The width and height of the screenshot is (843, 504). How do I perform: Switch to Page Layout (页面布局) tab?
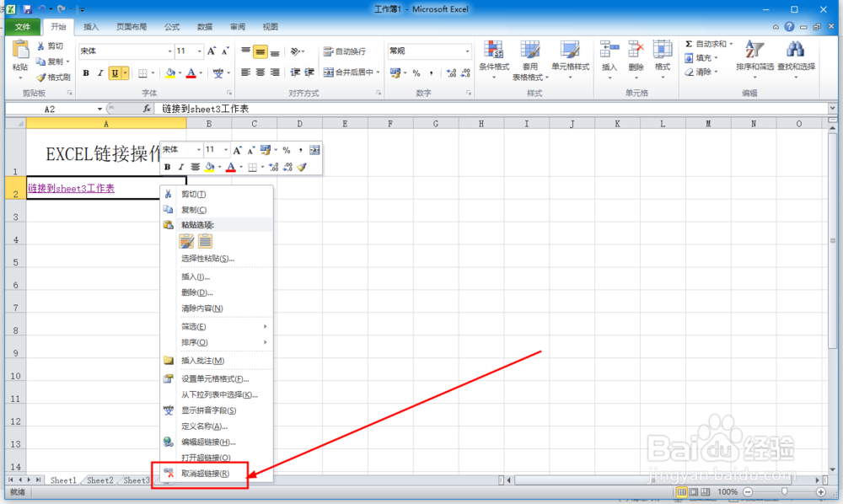132,27
